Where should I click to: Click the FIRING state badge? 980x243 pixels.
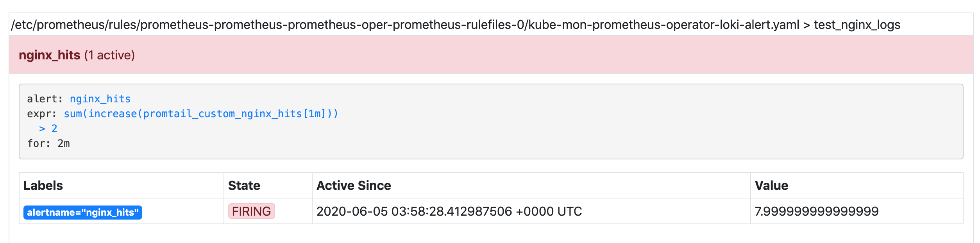point(251,211)
